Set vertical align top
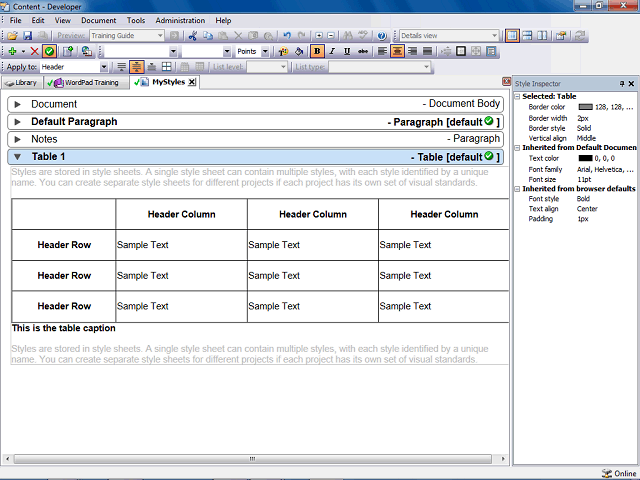 (x=122, y=67)
